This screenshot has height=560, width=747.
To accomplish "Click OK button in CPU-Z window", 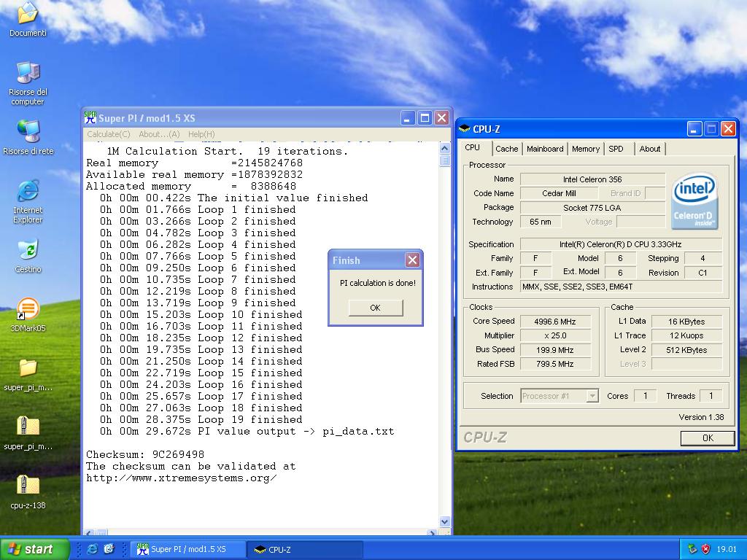I will (x=707, y=438).
